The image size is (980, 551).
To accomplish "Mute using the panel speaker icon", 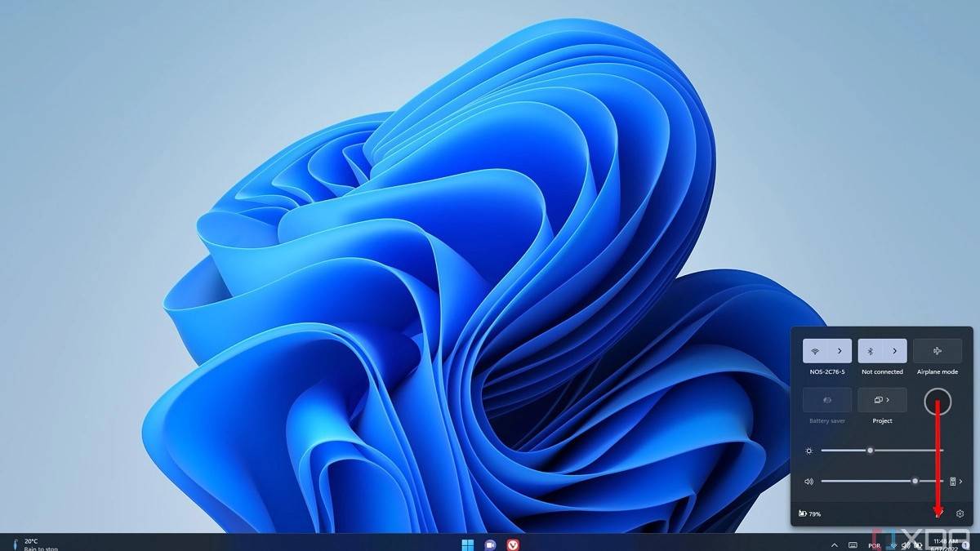I will [x=808, y=481].
